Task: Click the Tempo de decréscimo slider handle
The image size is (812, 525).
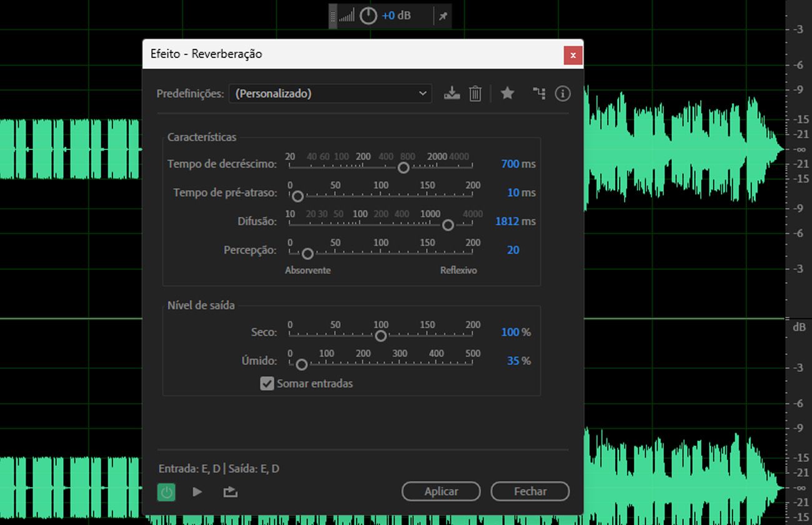Action: 403,167
